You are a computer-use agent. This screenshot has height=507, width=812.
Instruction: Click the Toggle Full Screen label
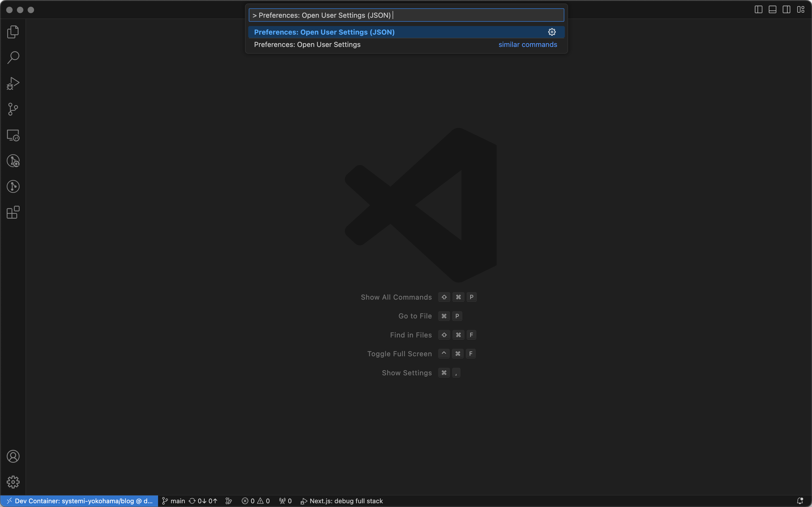400,354
